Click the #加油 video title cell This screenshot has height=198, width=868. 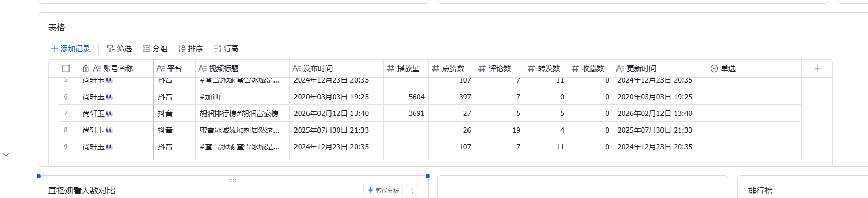(x=243, y=97)
